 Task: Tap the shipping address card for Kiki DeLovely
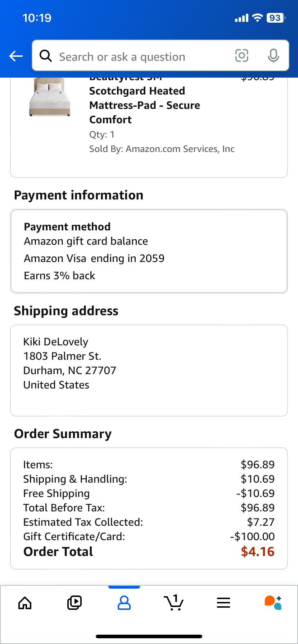[149, 371]
